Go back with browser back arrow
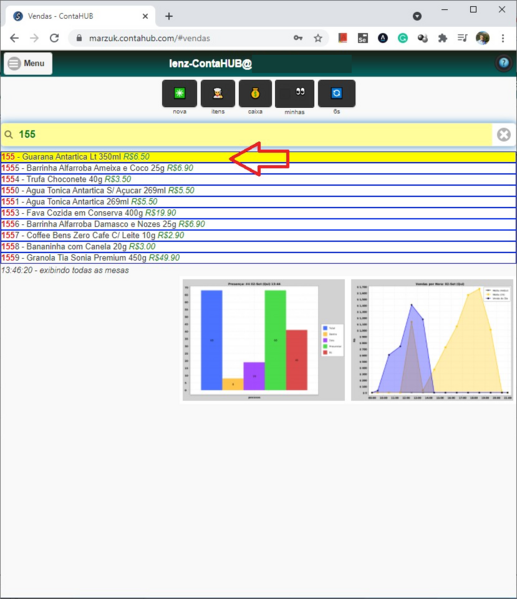 tap(15, 38)
